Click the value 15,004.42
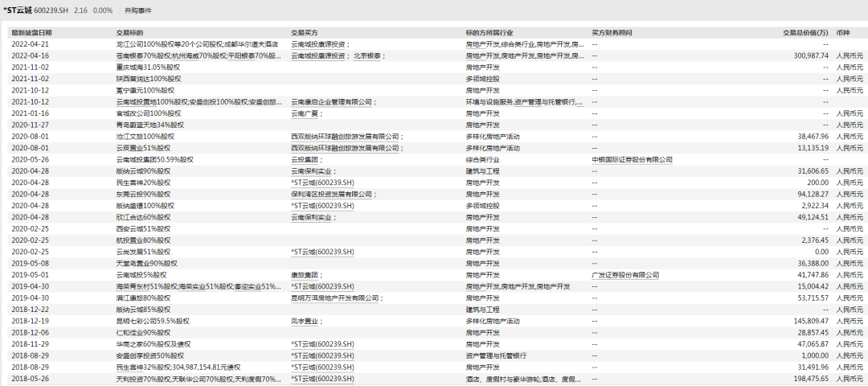This screenshot has height=386, width=868. pos(813,286)
